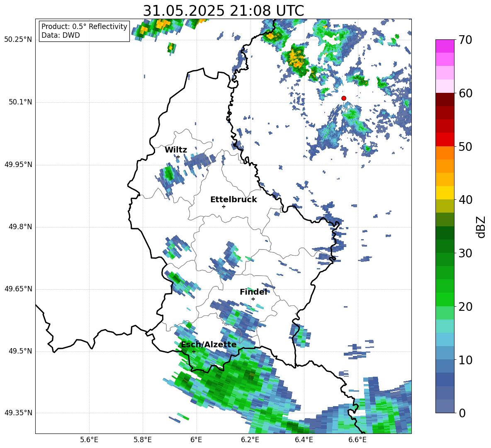Click the 6°E longitude tick label
Screen dimensions: 491x448
pyautogui.click(x=196, y=440)
